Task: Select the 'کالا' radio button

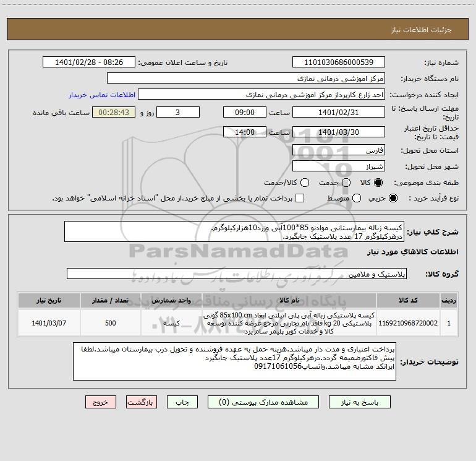Action: (x=378, y=183)
